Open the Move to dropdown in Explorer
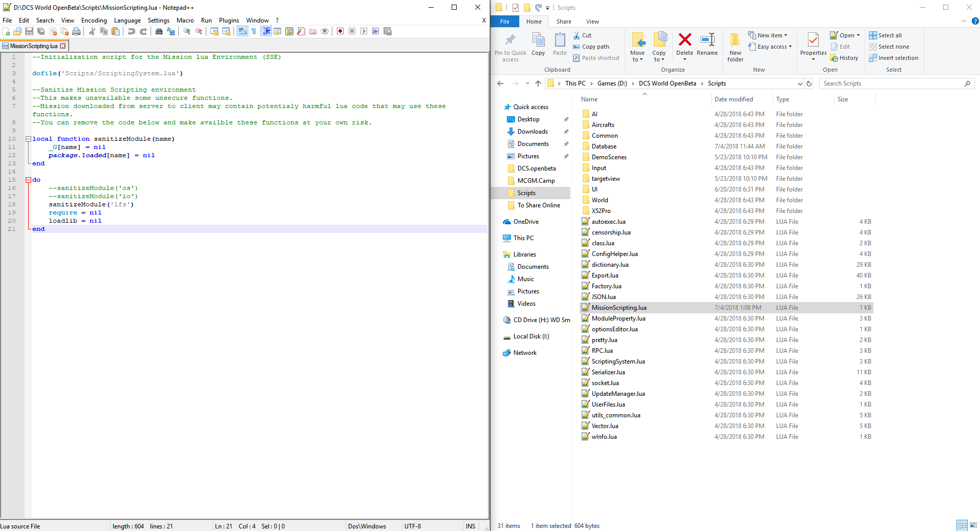The width and height of the screenshot is (980, 531). (637, 47)
